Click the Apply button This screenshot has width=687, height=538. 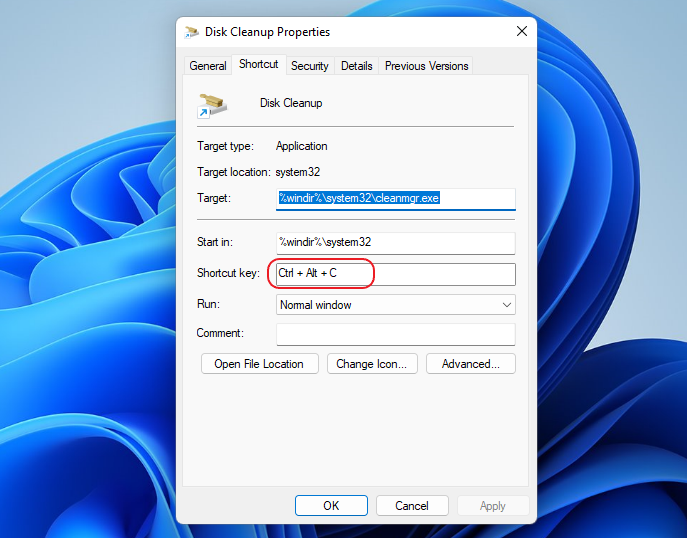(x=492, y=506)
